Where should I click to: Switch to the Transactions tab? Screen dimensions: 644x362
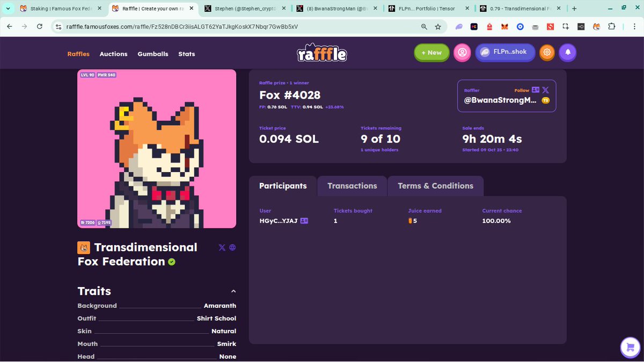tap(352, 186)
